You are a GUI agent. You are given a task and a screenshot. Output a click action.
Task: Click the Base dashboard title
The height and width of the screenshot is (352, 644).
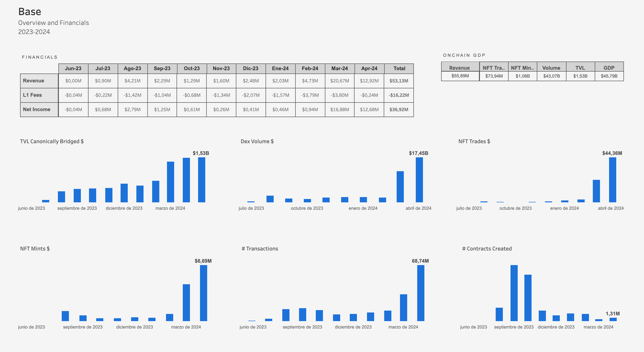[x=30, y=11]
